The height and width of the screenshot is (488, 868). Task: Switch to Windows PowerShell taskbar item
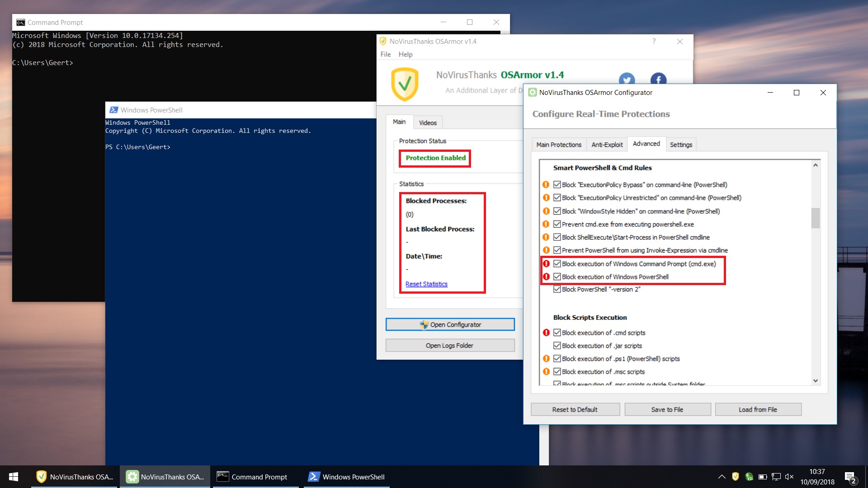point(346,477)
